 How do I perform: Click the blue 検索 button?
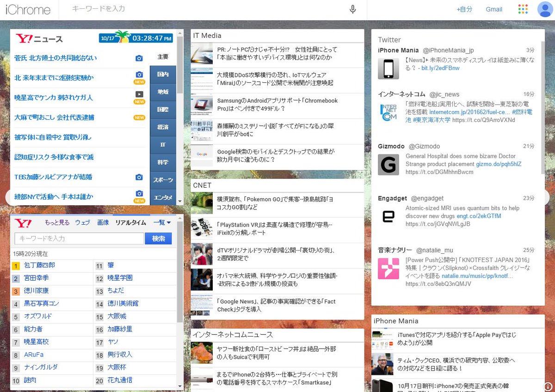point(158,239)
